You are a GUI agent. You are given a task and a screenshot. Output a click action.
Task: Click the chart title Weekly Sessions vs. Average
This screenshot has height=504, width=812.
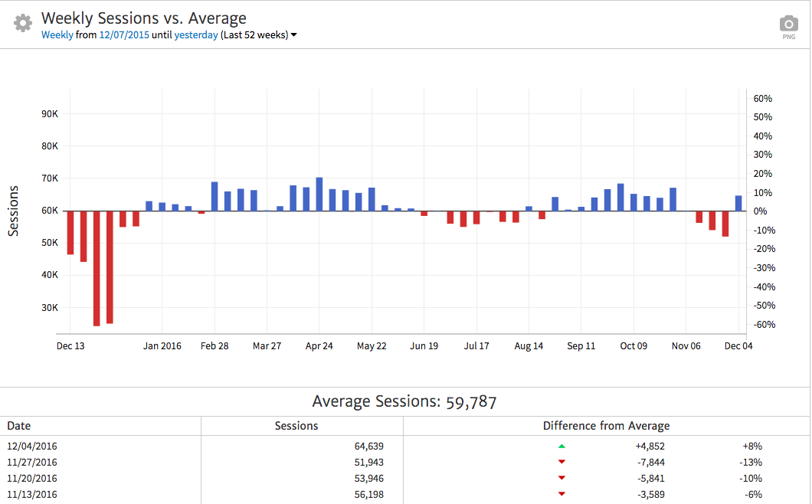click(x=144, y=18)
